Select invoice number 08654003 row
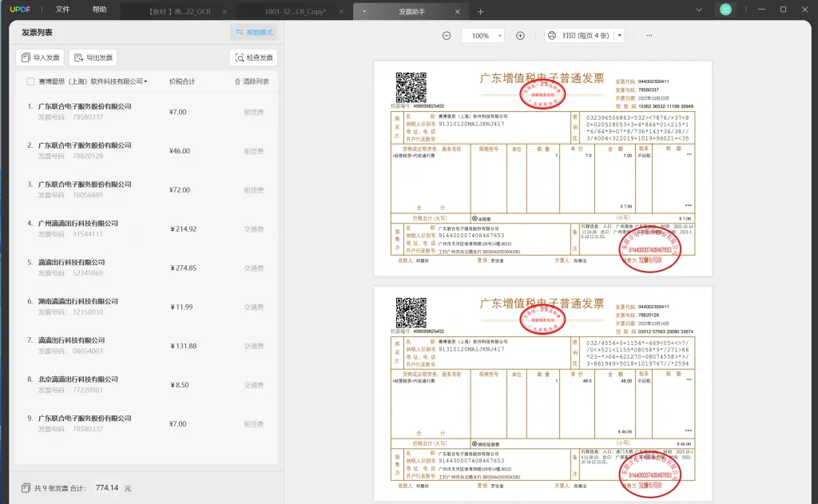 tap(147, 346)
